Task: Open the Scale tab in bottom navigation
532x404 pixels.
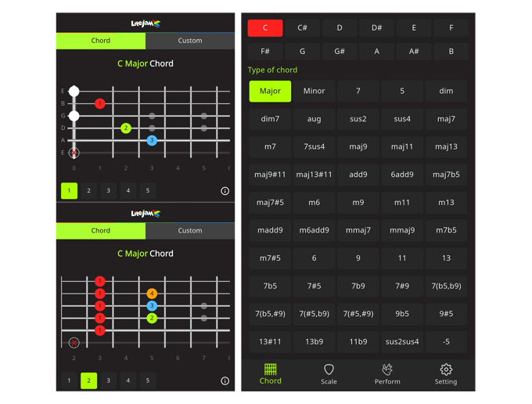Action: click(x=329, y=373)
